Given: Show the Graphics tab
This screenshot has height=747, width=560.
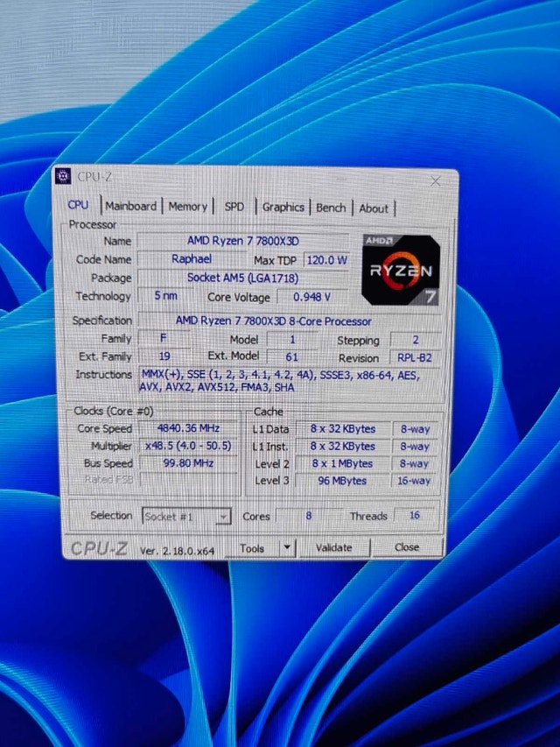Looking at the screenshot, I should tap(283, 208).
